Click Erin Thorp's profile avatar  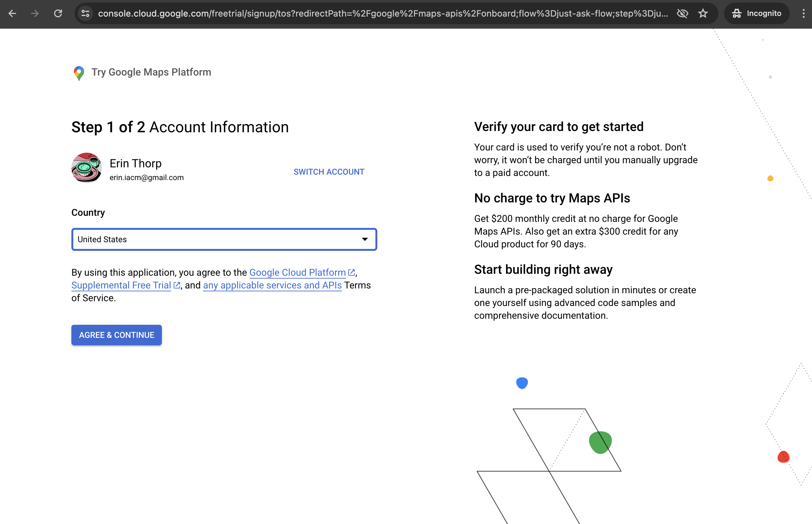pos(86,168)
